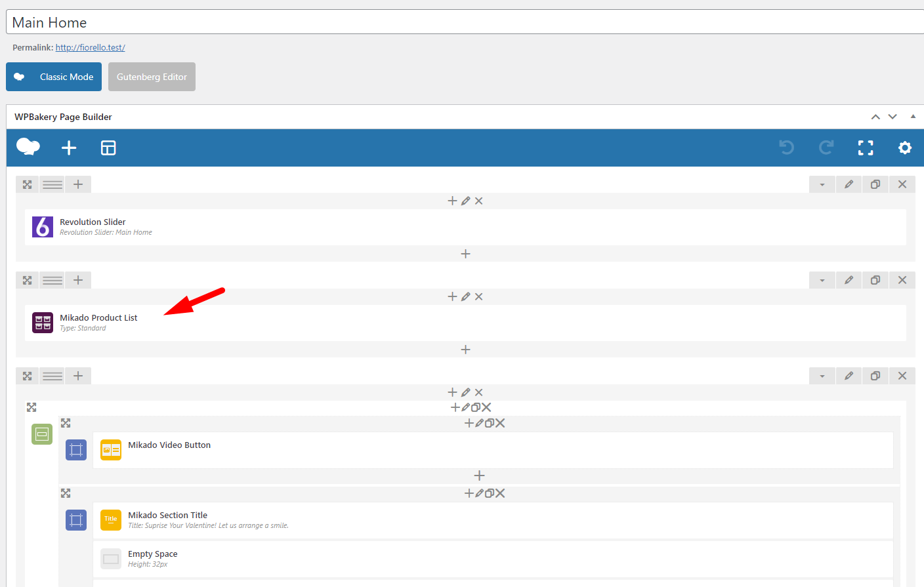Screen dimensions: 924x587
Task: Select the Mikado Video Button element
Action: coord(493,450)
